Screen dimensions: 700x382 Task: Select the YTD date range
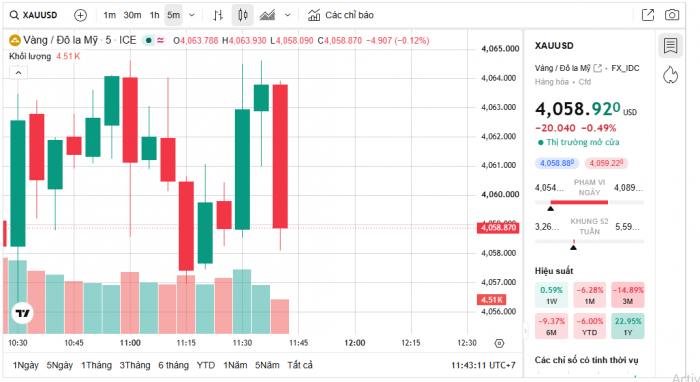(206, 365)
